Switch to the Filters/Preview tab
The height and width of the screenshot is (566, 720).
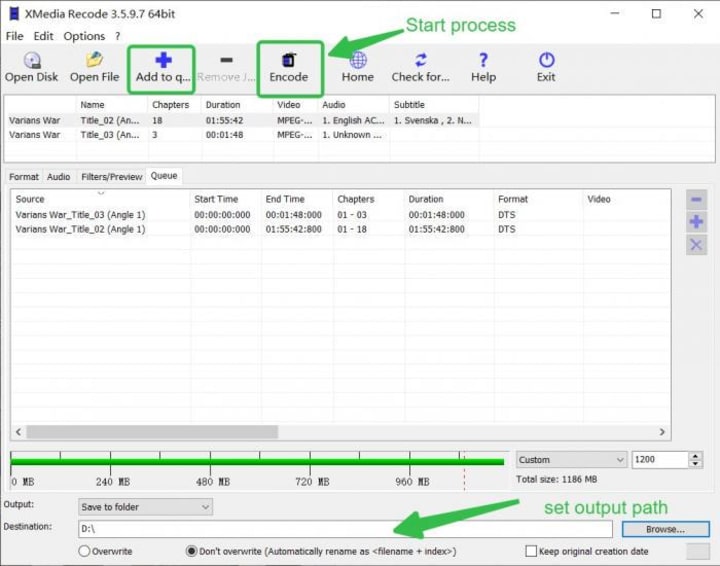pyautogui.click(x=112, y=177)
